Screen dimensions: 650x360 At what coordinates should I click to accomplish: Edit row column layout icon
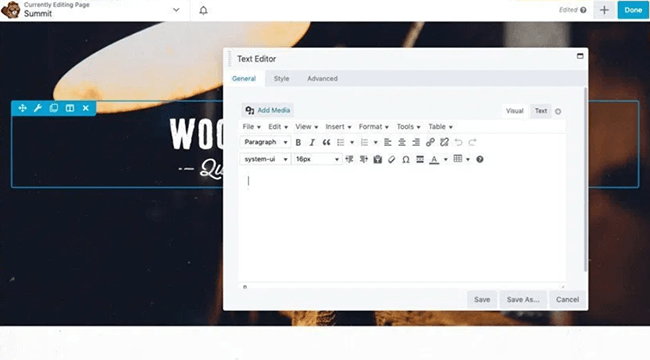coord(70,108)
